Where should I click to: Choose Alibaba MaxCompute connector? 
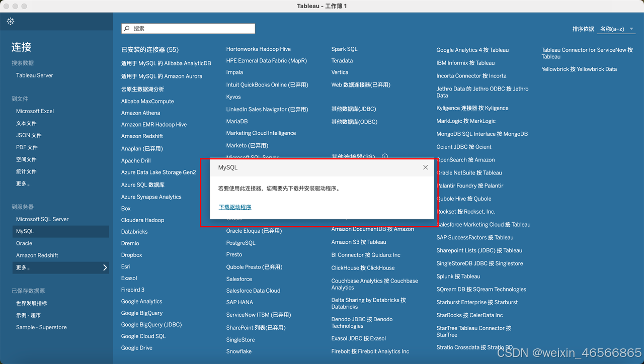147,101
